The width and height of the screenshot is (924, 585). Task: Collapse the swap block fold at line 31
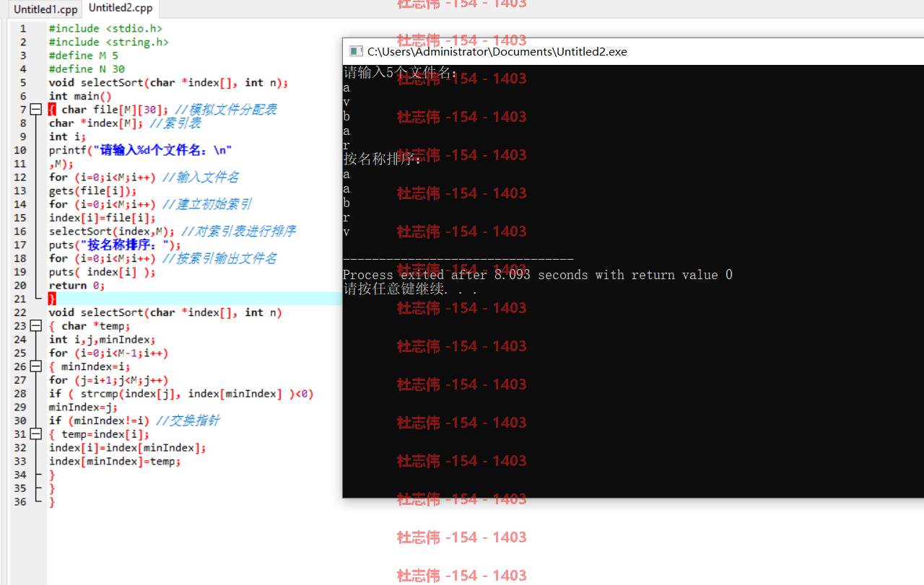click(35, 434)
